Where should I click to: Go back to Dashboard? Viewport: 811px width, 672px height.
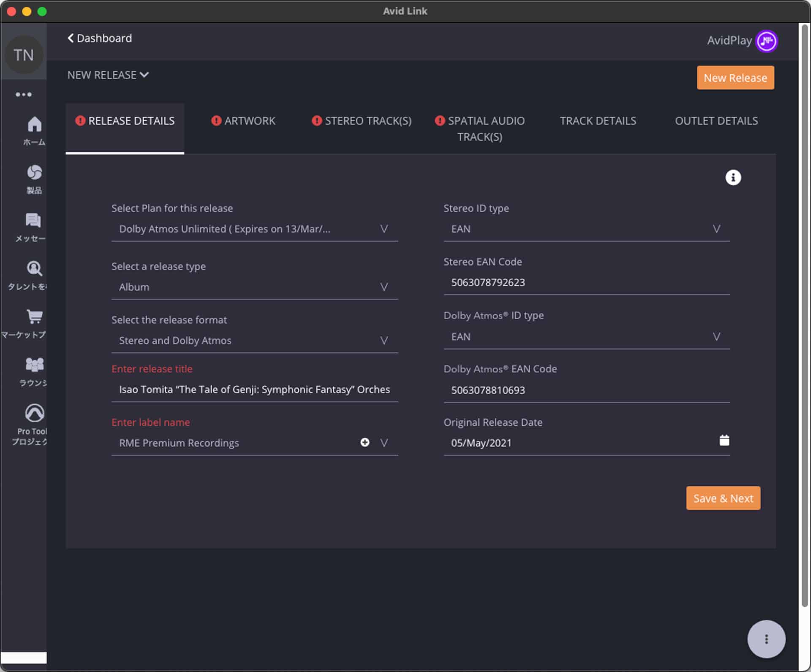pyautogui.click(x=100, y=38)
